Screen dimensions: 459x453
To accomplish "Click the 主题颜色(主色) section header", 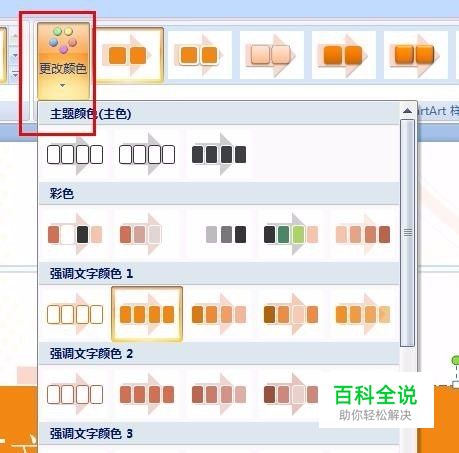I will point(219,114).
